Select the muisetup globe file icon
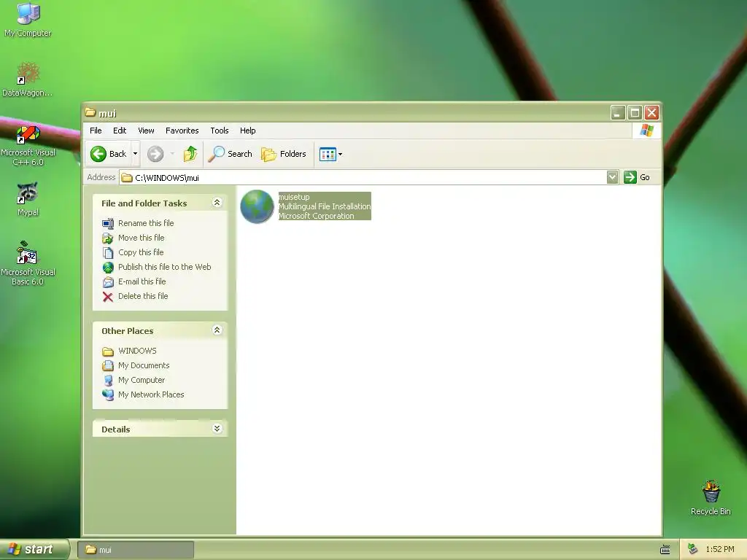Viewport: 747px width, 560px height. tap(257, 206)
